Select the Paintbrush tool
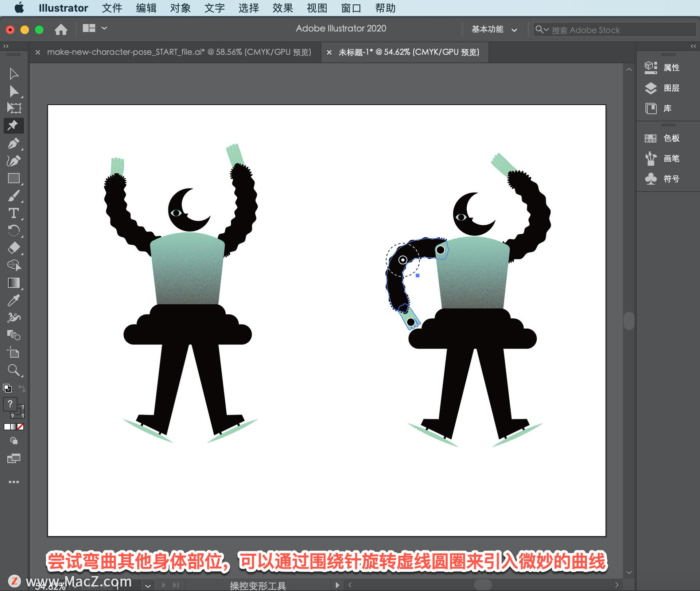Screen dimensions: 700x591 coord(14,196)
